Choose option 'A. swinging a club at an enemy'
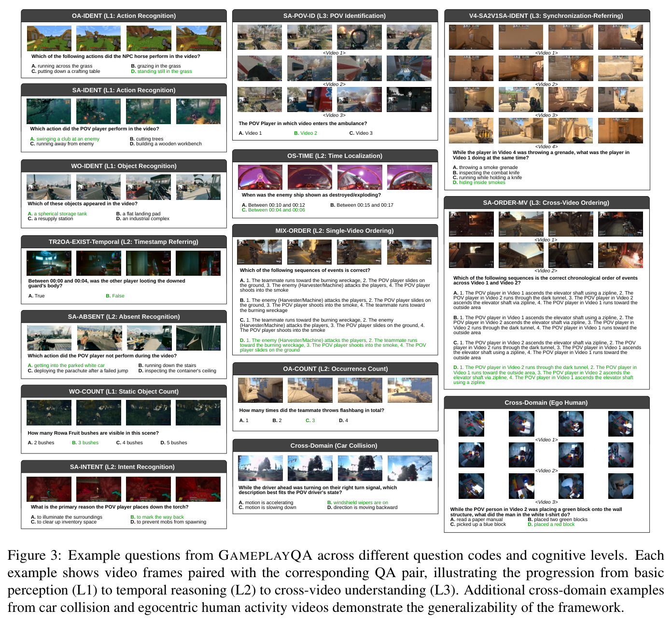672x623 pixels. (x=65, y=139)
